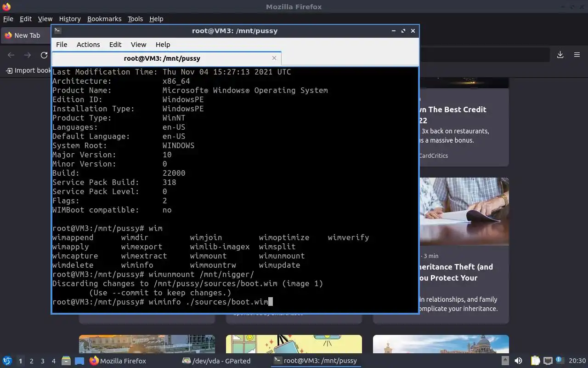Select the Firefox New Tab tab
Screen dimensions: 588x368
pyautogui.click(x=27, y=35)
